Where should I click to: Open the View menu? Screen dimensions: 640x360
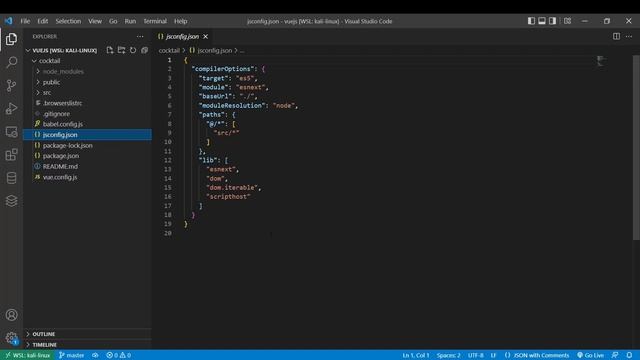(95, 21)
